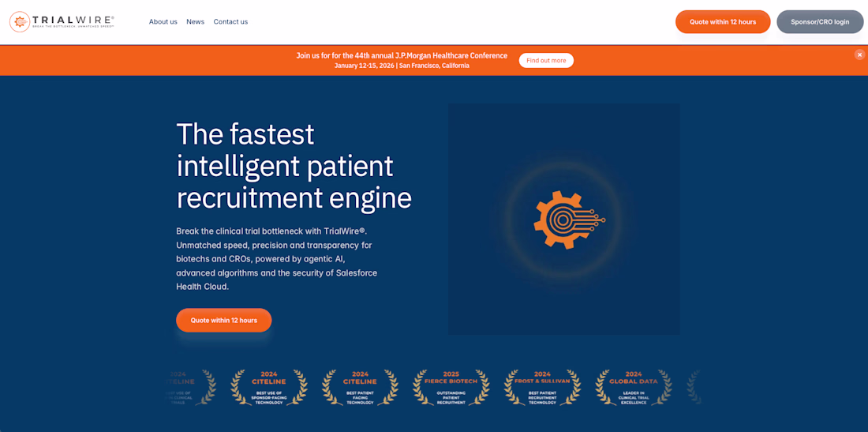
Task: Select Citeline Best Patient Facing Technology award
Action: tap(360, 388)
